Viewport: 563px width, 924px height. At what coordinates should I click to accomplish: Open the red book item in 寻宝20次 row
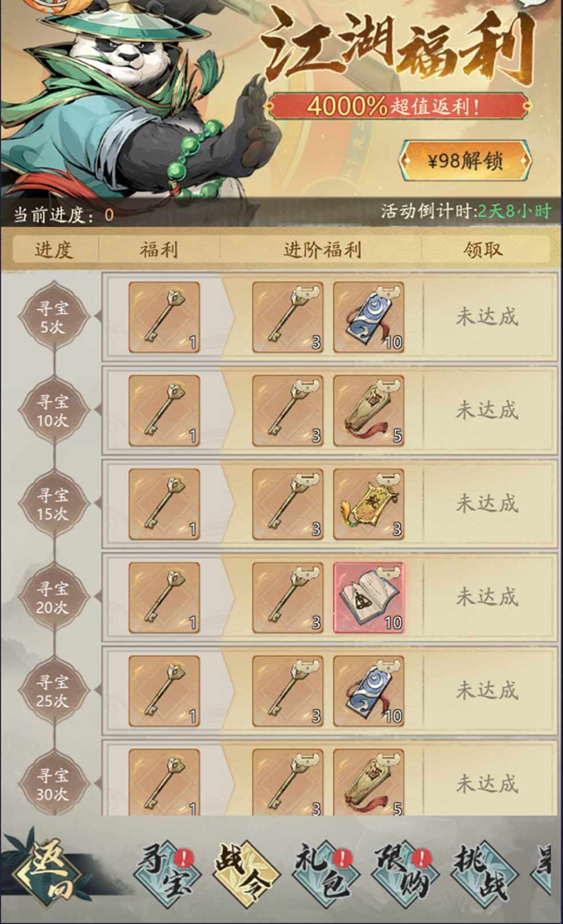click(369, 598)
